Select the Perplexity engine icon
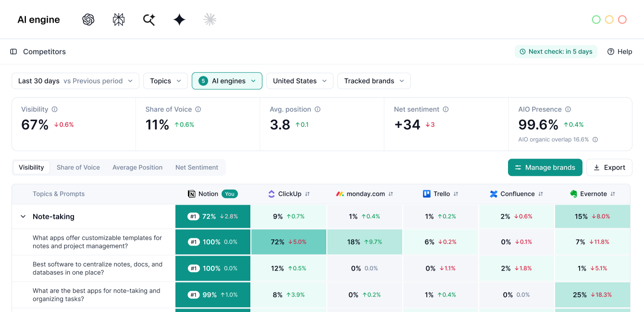Screen dimensions: 644x312 [119, 20]
